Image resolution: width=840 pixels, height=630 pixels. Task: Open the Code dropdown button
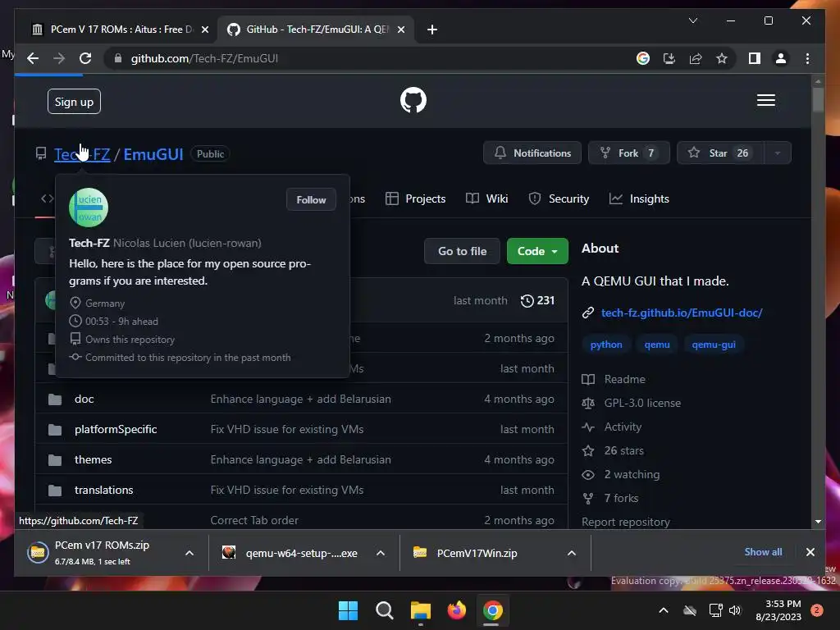tap(537, 251)
